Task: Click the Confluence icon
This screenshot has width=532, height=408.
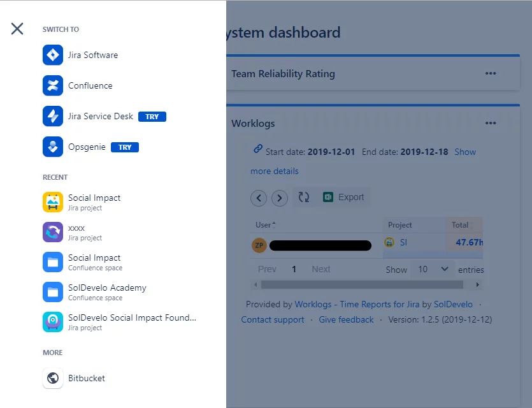Action: tap(53, 85)
